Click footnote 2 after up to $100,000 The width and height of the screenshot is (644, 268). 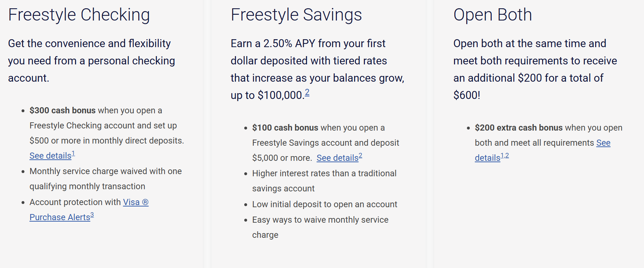307,92
